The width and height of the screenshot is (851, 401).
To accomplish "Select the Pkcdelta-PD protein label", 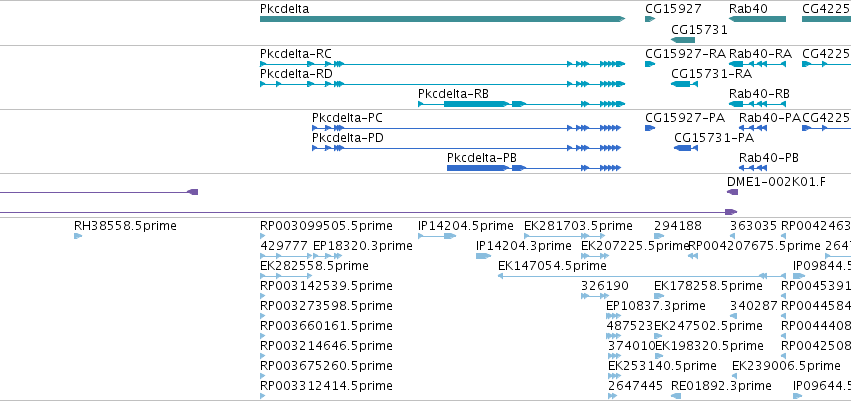I will click(x=347, y=138).
